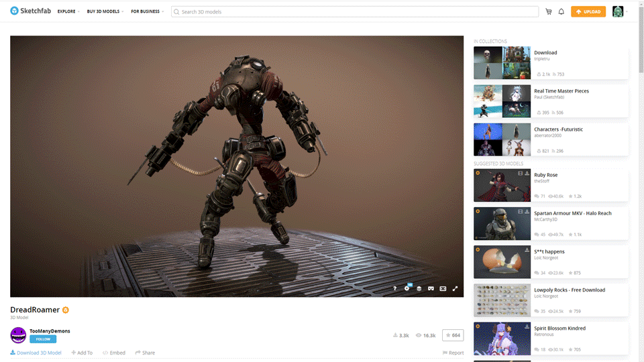Switch the viewer to theater mode

tap(443, 288)
